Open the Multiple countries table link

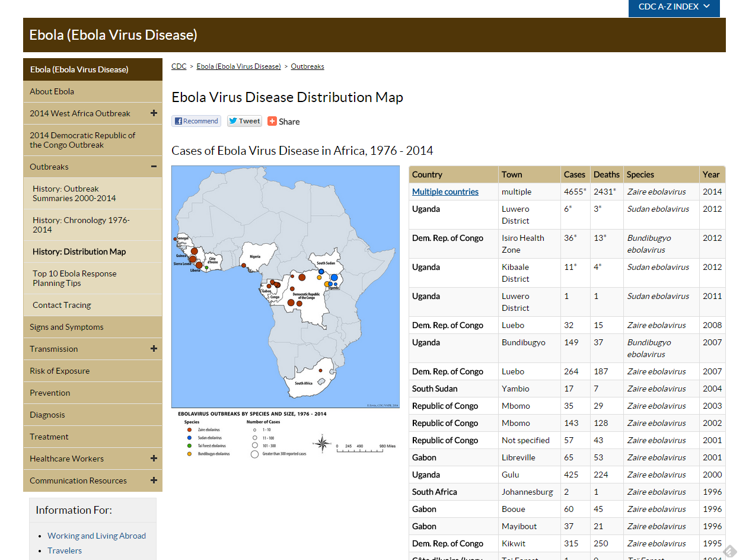pyautogui.click(x=445, y=192)
